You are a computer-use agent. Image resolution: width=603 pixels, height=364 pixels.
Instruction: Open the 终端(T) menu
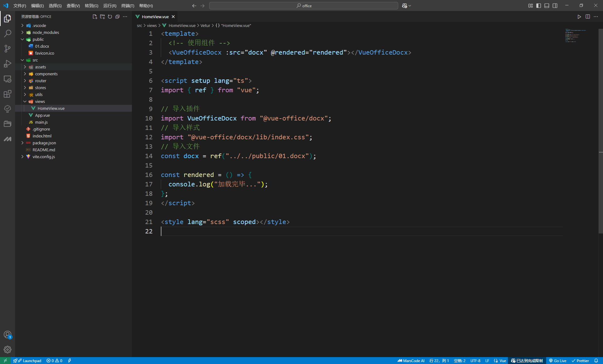(x=128, y=6)
